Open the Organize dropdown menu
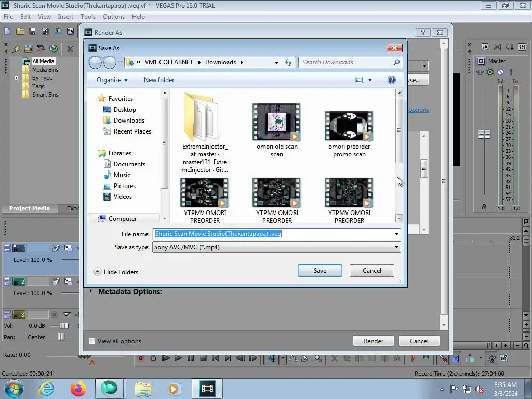 click(112, 80)
